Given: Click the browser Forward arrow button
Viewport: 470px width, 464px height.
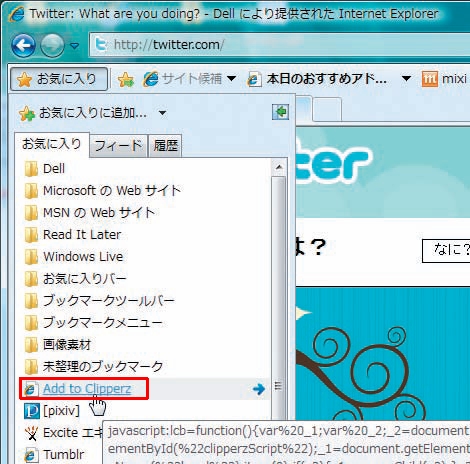Looking at the screenshot, I should 52,45.
